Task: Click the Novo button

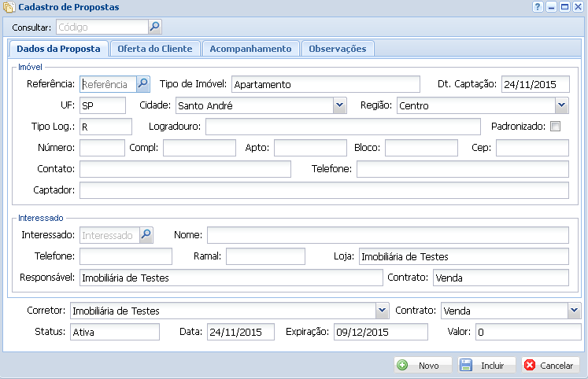Action: click(423, 366)
